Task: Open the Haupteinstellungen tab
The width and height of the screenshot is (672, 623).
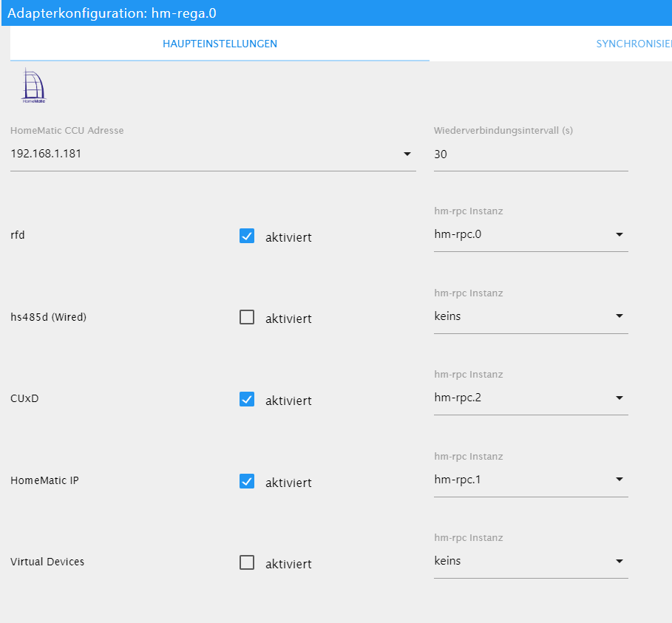Action: (x=220, y=44)
